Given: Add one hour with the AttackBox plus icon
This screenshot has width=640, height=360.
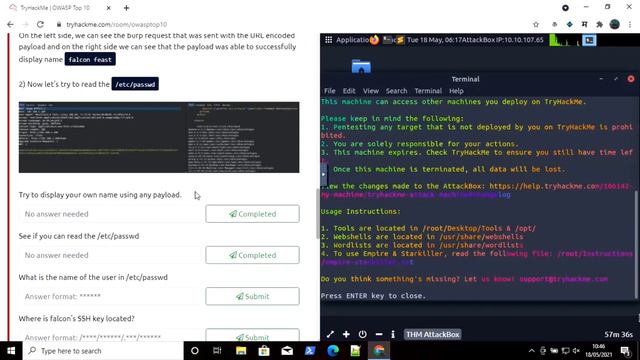Looking at the screenshot, I should point(346,334).
